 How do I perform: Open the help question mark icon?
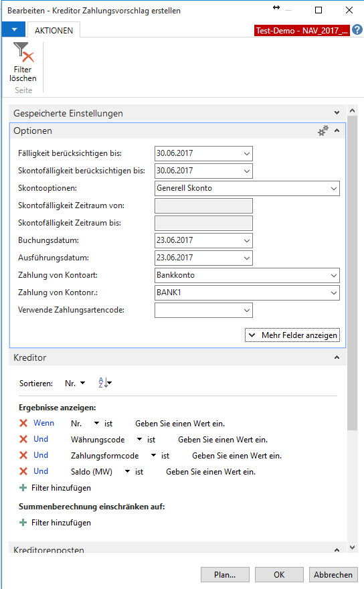pyautogui.click(x=357, y=29)
